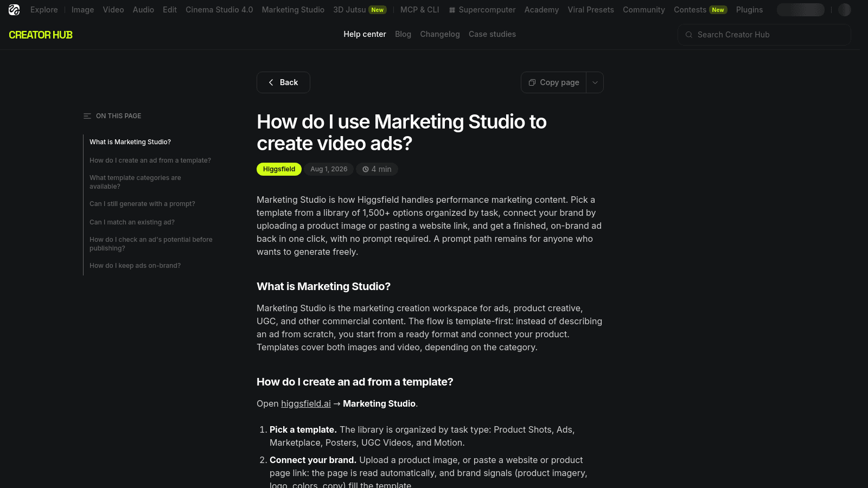868x488 pixels.
Task: Click the account pill button in the header
Action: click(x=801, y=10)
